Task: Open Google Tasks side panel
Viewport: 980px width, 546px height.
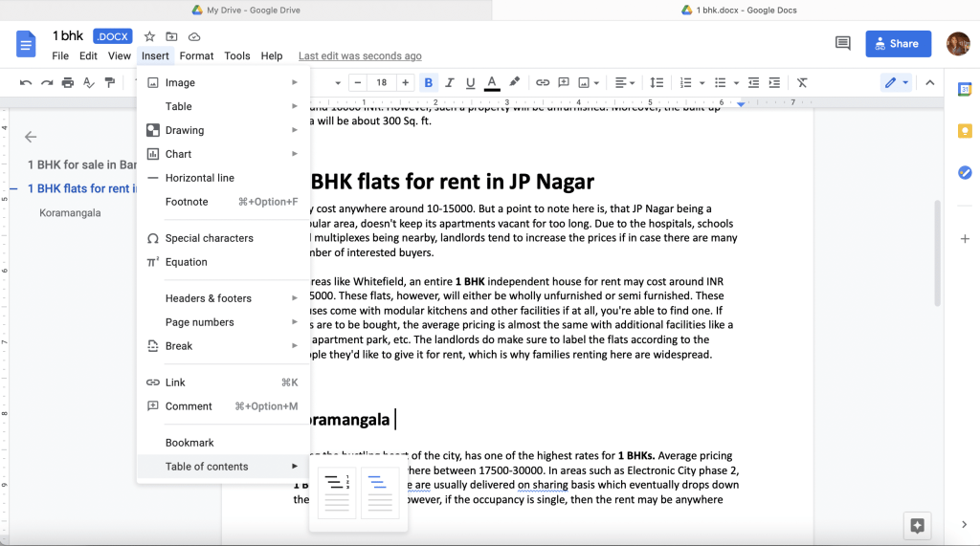Action: (x=965, y=172)
